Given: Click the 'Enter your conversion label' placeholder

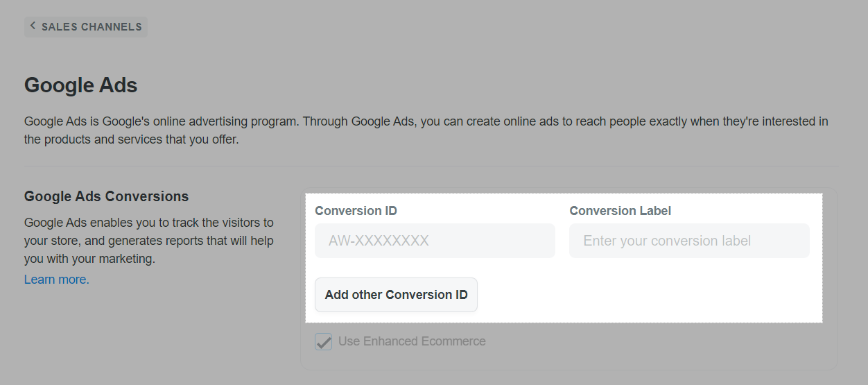Looking at the screenshot, I should 667,241.
